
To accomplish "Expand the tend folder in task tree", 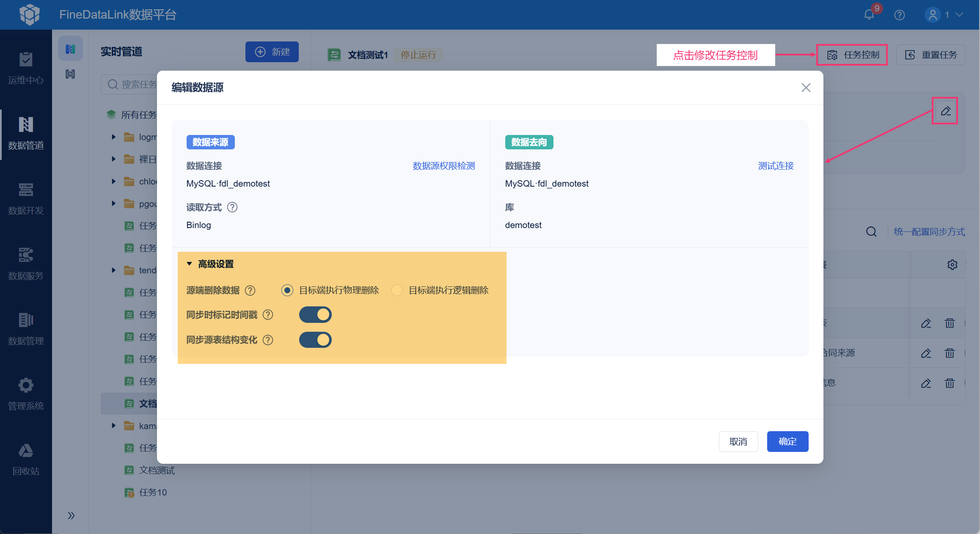I will pos(113,270).
